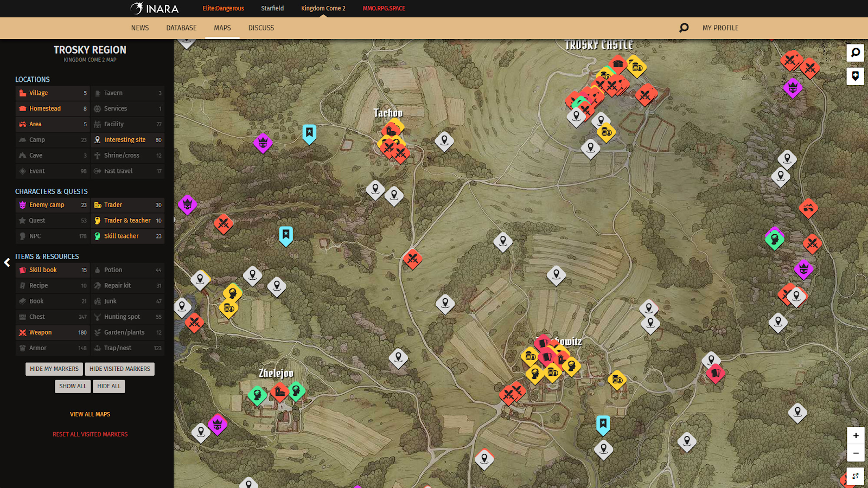This screenshot has height=488, width=868.
Task: Select the red weapon marker north of Semine road center
Action: pyautogui.click(x=413, y=259)
